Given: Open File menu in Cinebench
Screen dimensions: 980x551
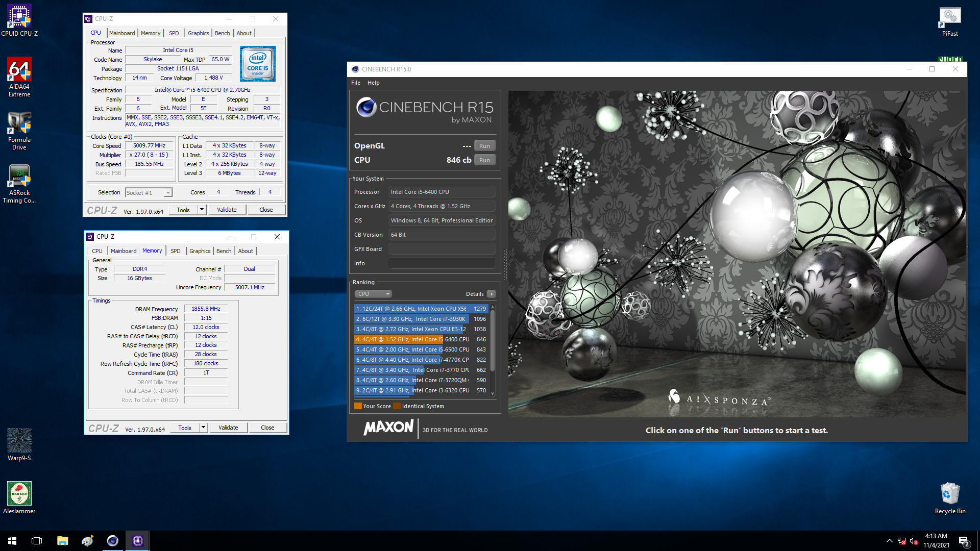Looking at the screenshot, I should pyautogui.click(x=356, y=83).
